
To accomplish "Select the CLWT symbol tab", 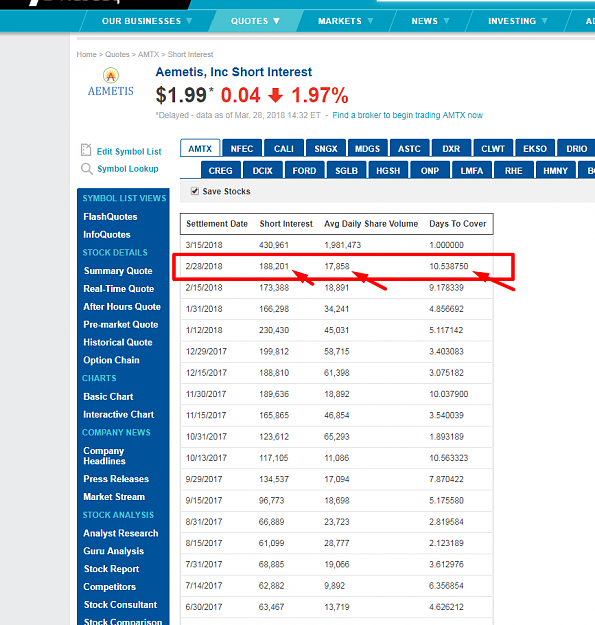I will pyautogui.click(x=493, y=149).
